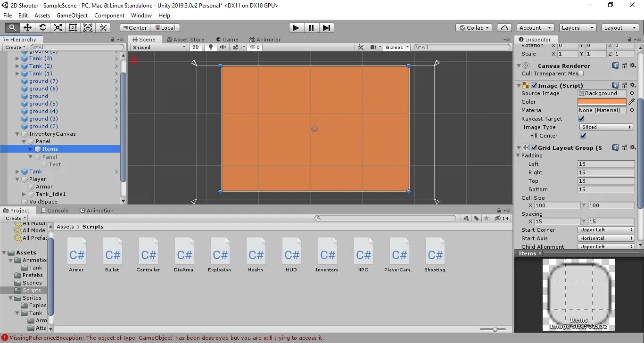Disable the Image script component checkbox
The image size is (644, 343).
click(x=534, y=85)
